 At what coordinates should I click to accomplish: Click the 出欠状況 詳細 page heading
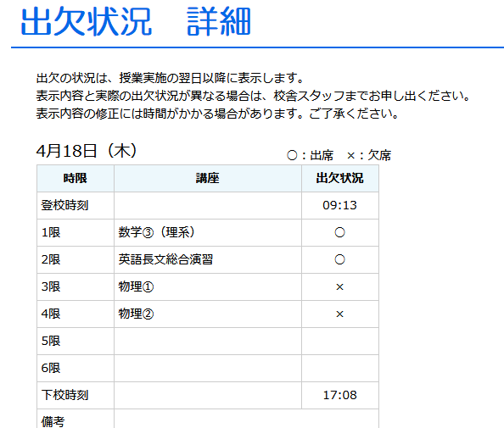(136, 22)
